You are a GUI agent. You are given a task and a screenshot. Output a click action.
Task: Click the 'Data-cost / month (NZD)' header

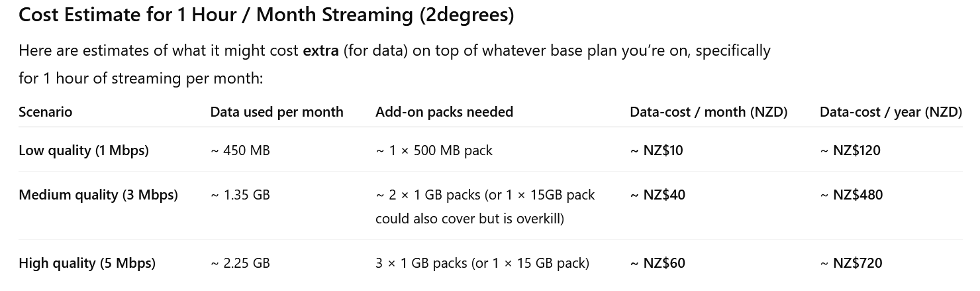(x=709, y=112)
